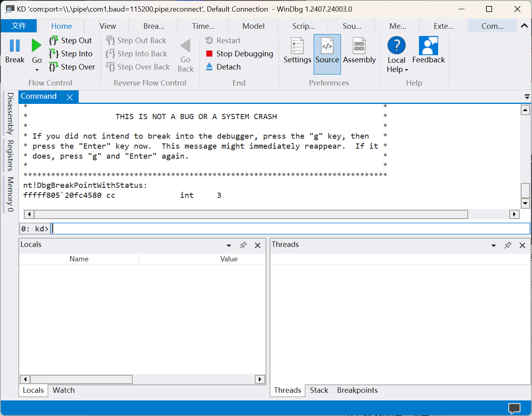Click the command output vertical scrollbar thumb
The image size is (532, 416).
(x=525, y=191)
